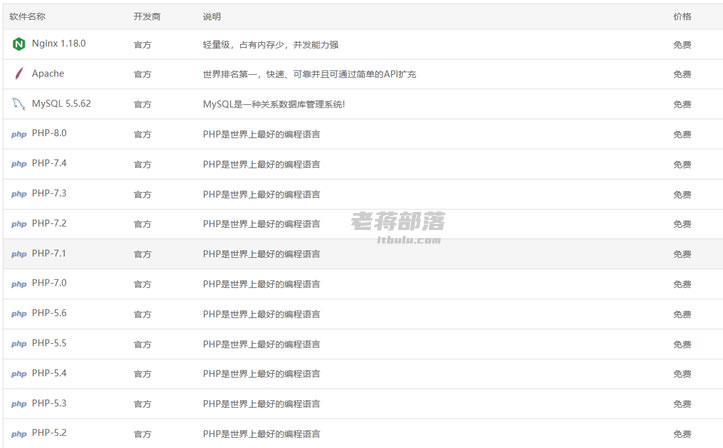723x448 pixels.
Task: Select the PHP-5.4 name text
Action: coord(49,373)
